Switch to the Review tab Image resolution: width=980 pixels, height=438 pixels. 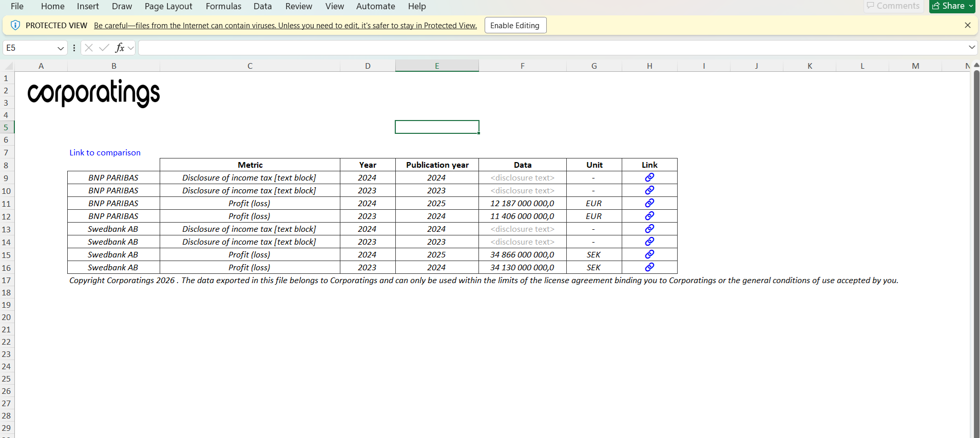[299, 6]
